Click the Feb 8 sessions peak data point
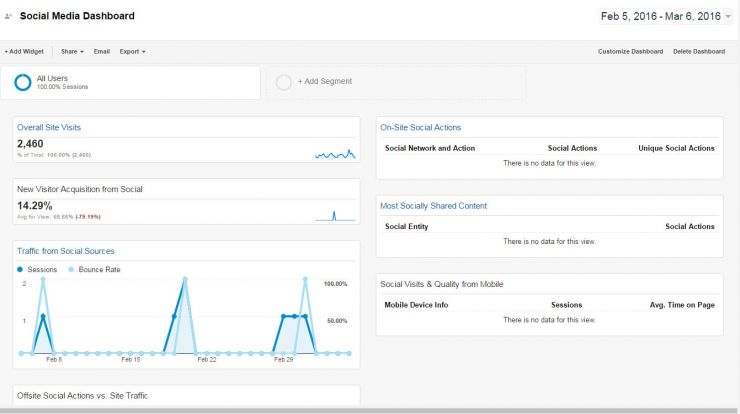Screen dimensions: 740x414 coord(43,317)
